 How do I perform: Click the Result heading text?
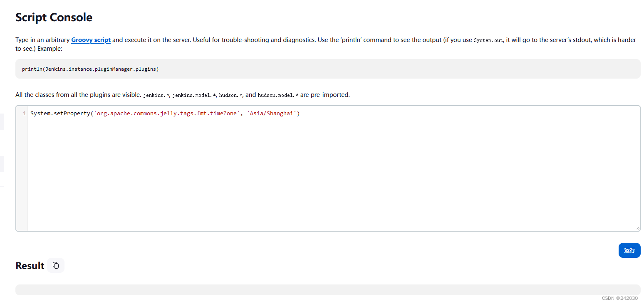[x=30, y=266]
